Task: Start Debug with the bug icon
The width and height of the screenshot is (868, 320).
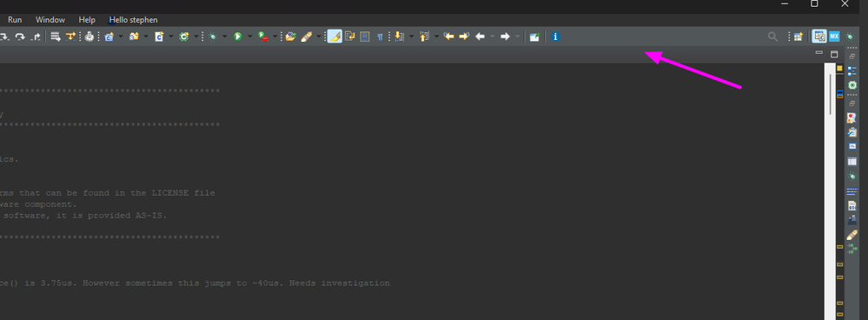Action: click(x=213, y=37)
